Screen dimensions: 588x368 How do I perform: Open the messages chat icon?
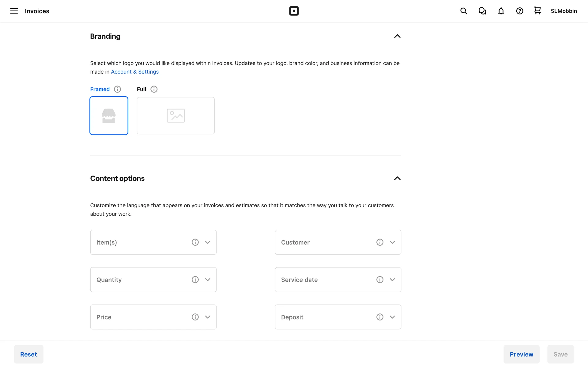482,11
